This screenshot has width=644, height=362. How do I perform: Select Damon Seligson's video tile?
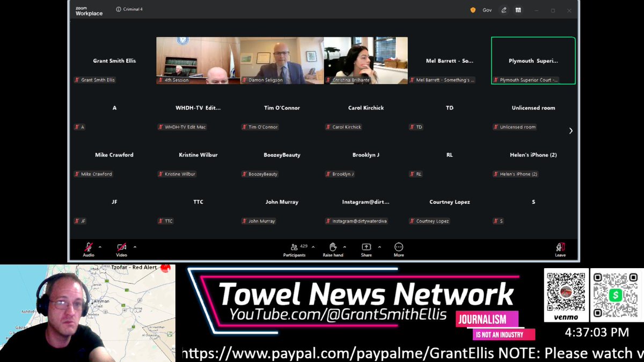(282, 61)
